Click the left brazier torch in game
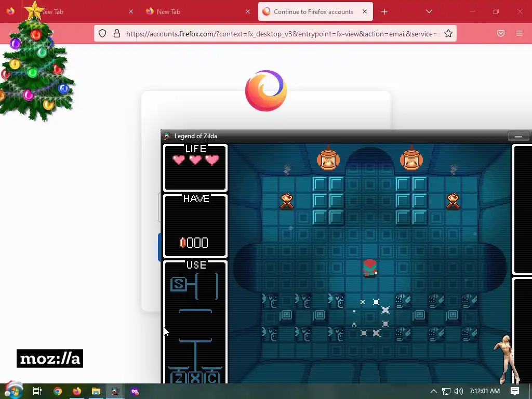Image resolution: width=532 pixels, height=399 pixels. click(287, 201)
